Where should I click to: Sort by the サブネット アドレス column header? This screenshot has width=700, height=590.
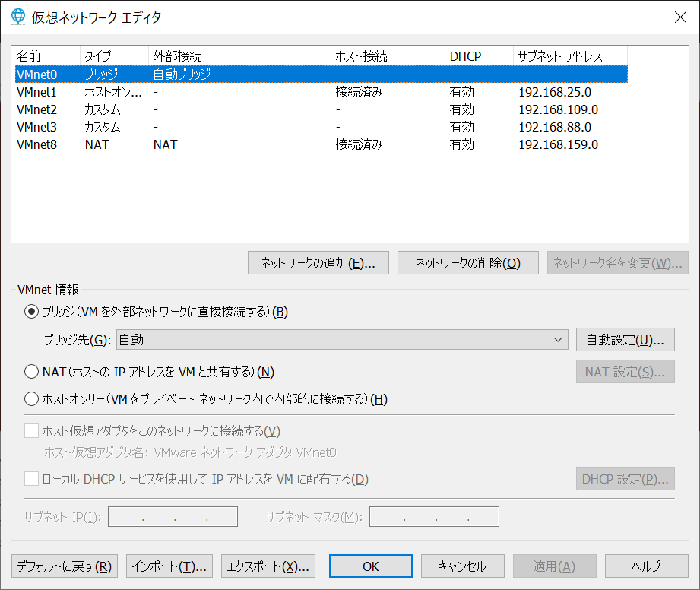pos(570,56)
